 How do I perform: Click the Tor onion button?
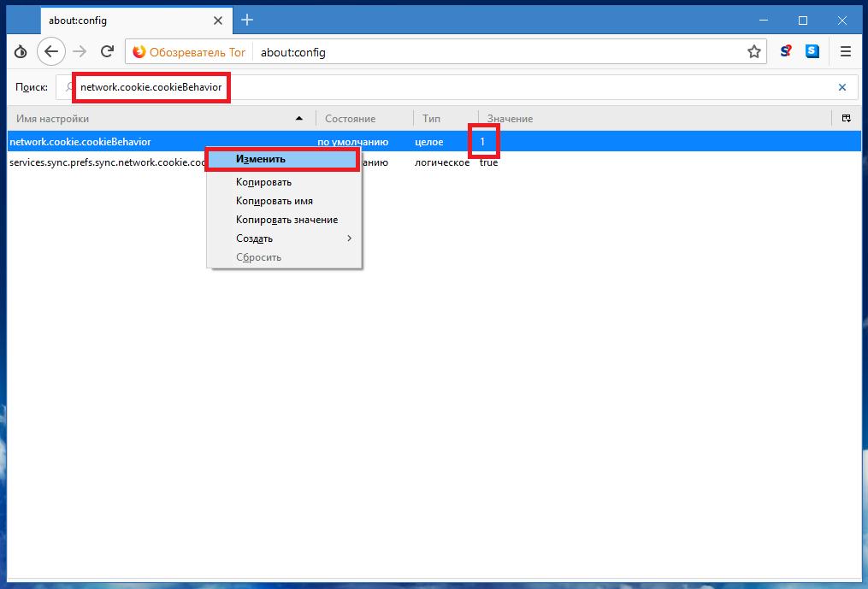point(21,52)
